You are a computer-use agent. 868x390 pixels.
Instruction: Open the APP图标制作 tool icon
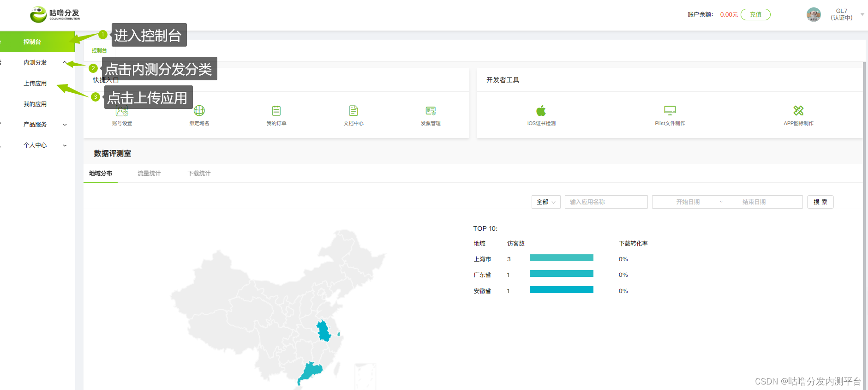coord(798,111)
